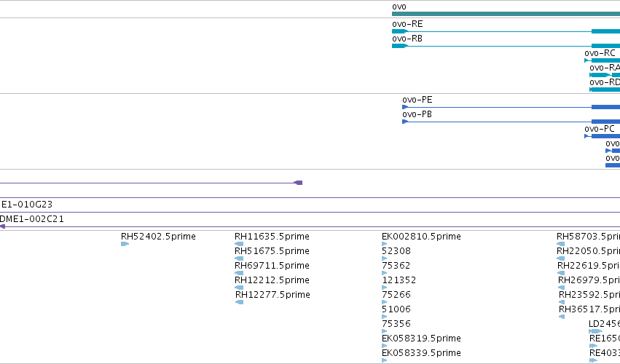
Task: Open the RH23592 EST label
Action: [x=589, y=295]
